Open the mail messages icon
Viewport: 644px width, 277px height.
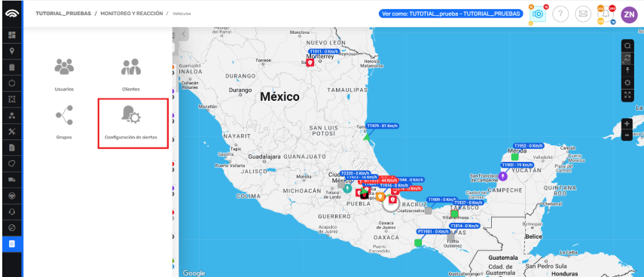coord(582,14)
